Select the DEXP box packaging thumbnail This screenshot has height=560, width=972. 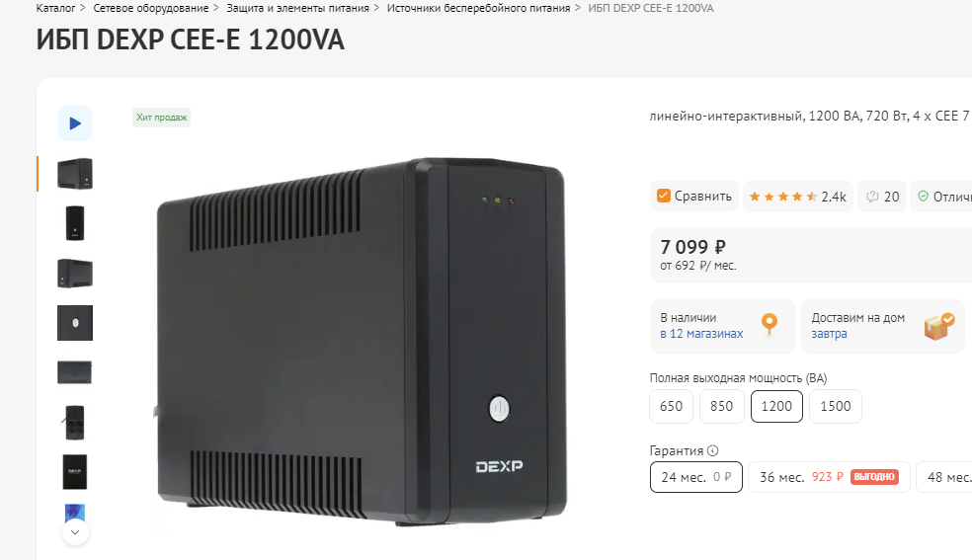click(x=75, y=472)
